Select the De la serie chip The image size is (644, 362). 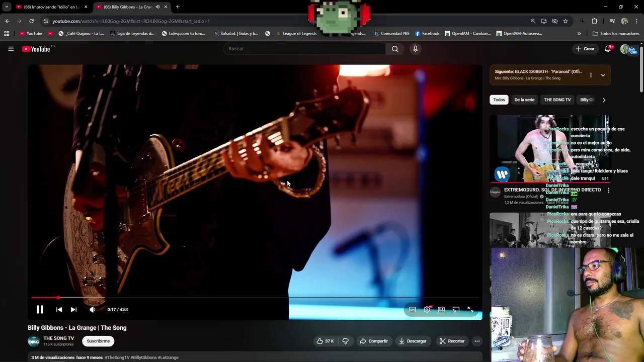pyautogui.click(x=524, y=100)
